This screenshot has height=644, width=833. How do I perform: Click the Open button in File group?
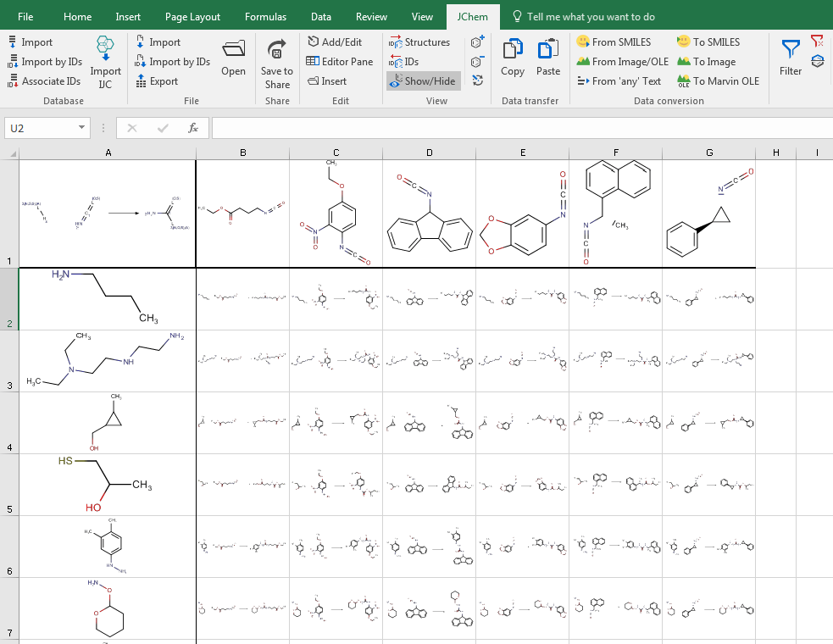tap(233, 58)
